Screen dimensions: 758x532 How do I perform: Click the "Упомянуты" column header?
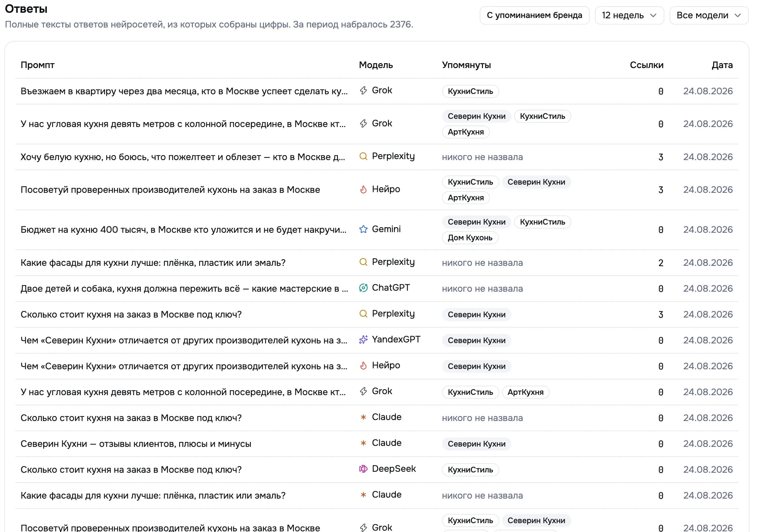[466, 65]
